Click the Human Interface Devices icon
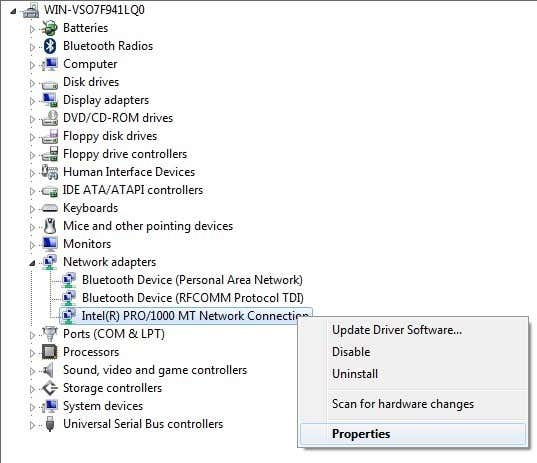Screen dimensions: 537x463 coord(50,172)
